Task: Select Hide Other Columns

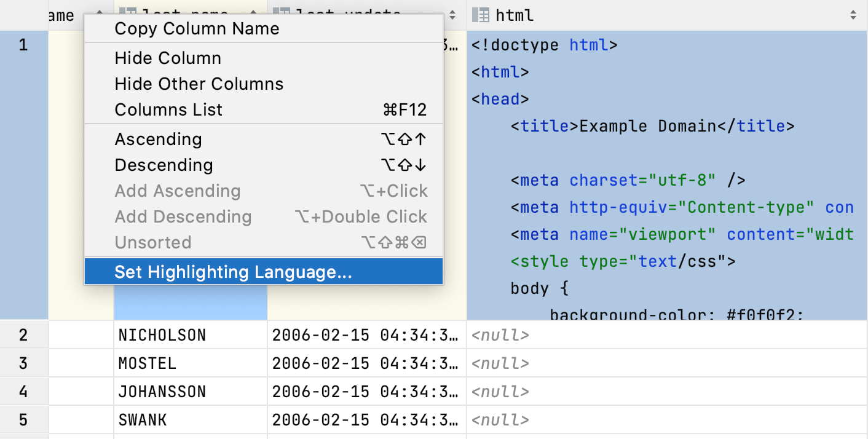Action: (x=199, y=84)
